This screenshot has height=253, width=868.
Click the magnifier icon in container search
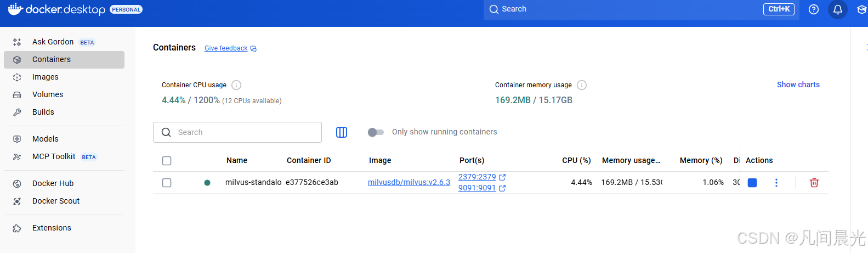(x=166, y=132)
